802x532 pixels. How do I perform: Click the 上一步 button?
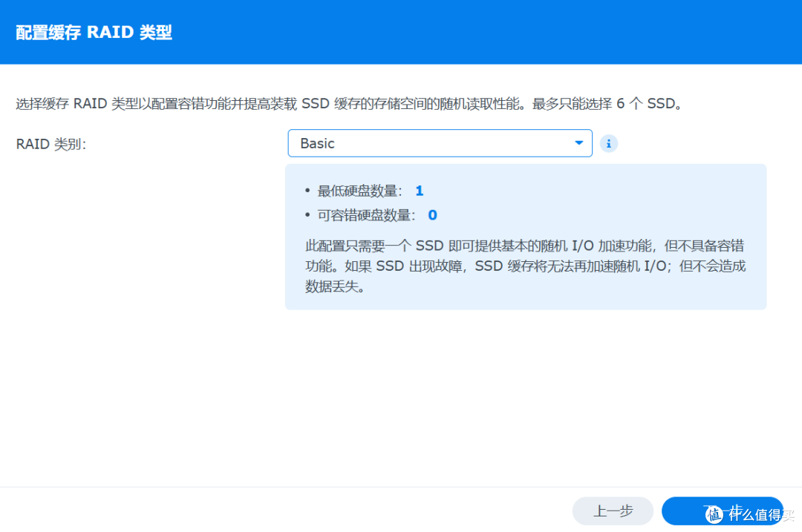click(613, 510)
